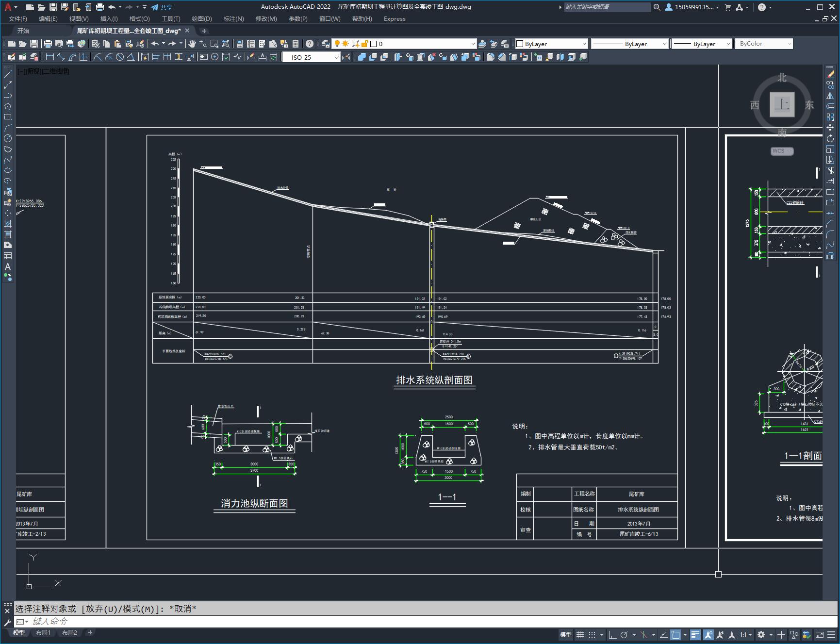This screenshot has height=644, width=840.
Task: Toggle snap mode dots in status bar
Action: [x=592, y=634]
